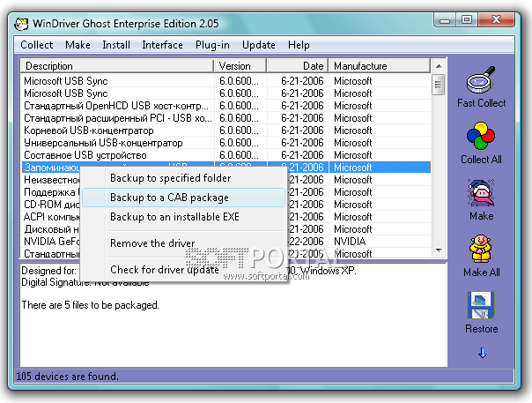Choose Backup to specified folder

[183, 178]
